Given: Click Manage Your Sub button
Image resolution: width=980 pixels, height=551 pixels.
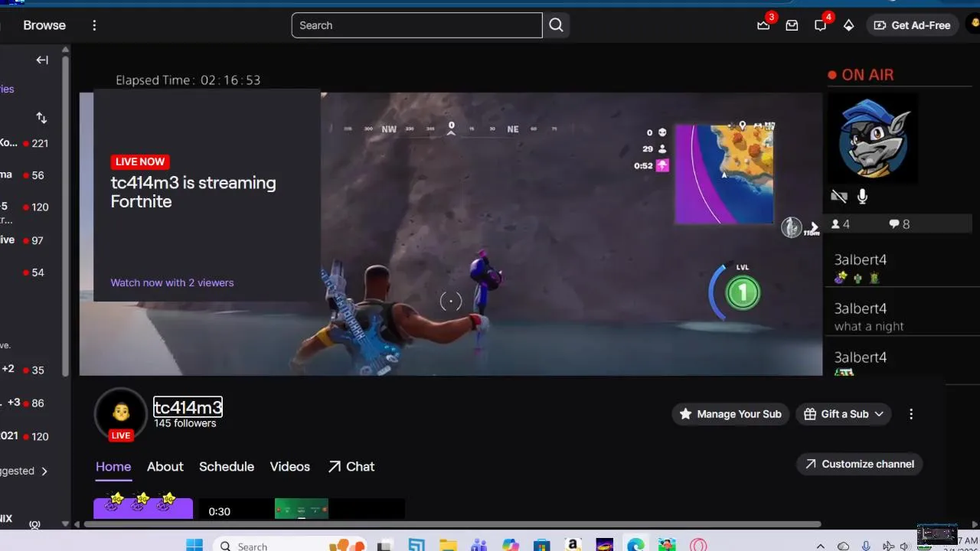Looking at the screenshot, I should (x=731, y=414).
